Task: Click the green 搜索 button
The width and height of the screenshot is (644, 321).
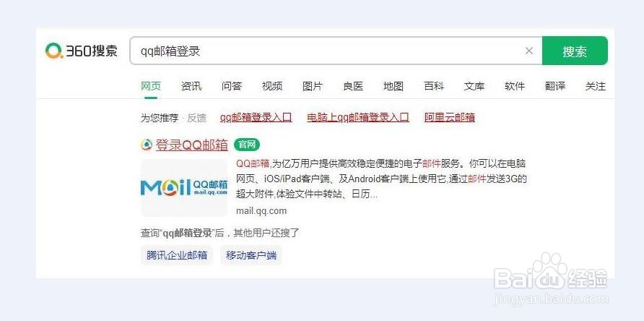Action: [575, 51]
